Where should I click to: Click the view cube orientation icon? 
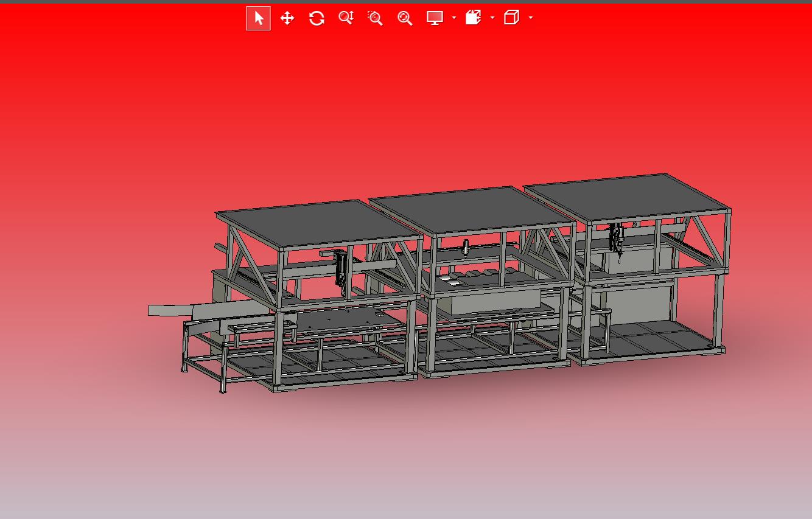511,18
